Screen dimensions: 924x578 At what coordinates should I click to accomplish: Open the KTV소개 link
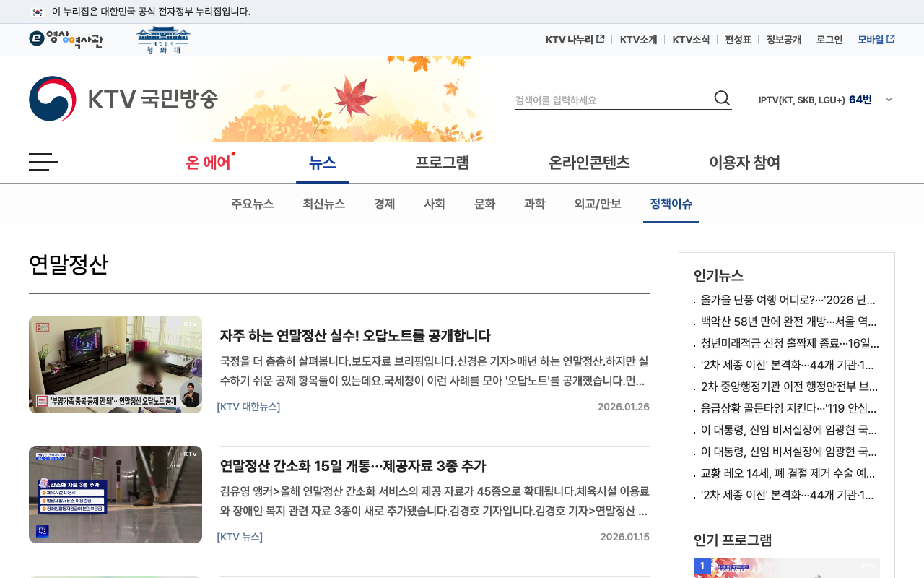tap(638, 40)
